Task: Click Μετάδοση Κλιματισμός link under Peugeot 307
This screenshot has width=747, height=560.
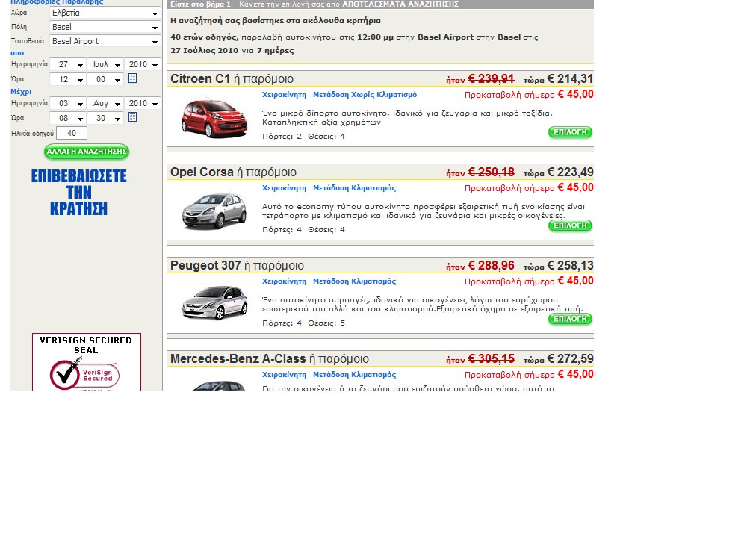Action: (x=354, y=281)
